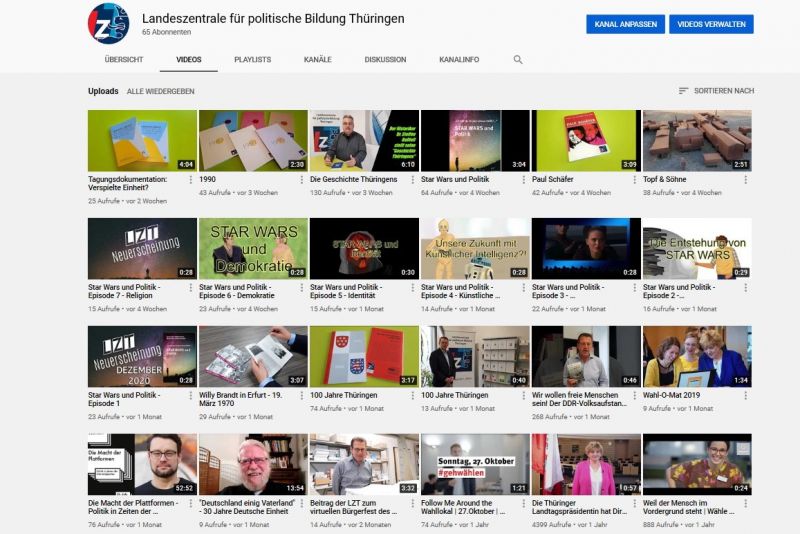Open options menu for Episode 7 - Religion
Viewport: 800px width, 534px height.
tap(191, 288)
